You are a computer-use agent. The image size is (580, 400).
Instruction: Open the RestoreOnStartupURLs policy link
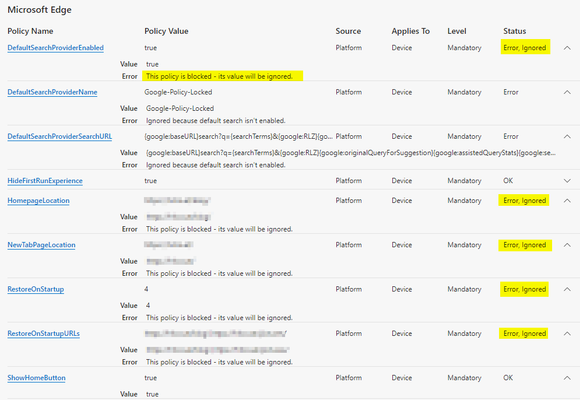44,334
